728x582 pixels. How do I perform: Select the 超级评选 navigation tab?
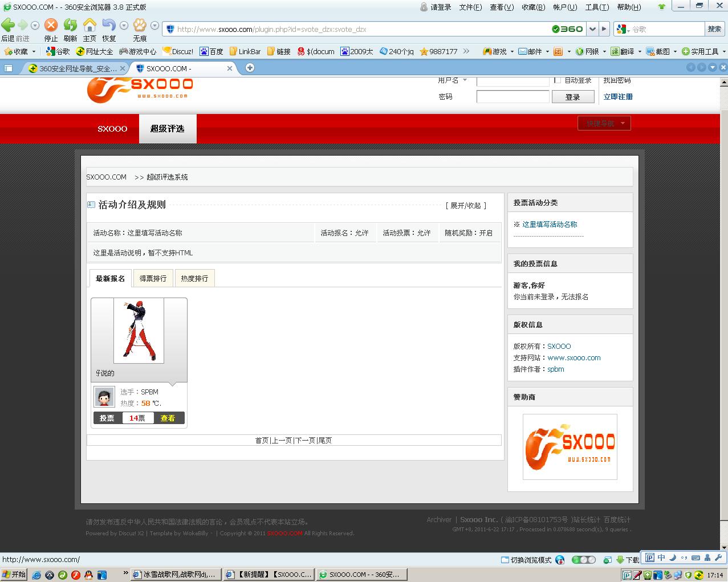[167, 129]
